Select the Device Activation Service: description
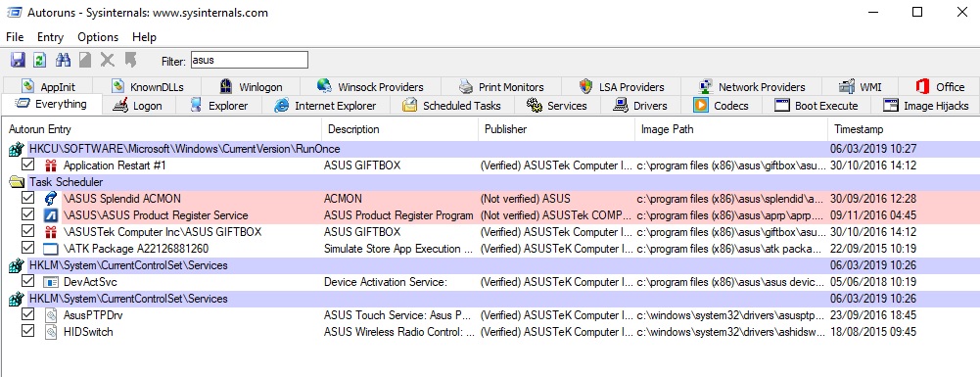 click(x=386, y=282)
